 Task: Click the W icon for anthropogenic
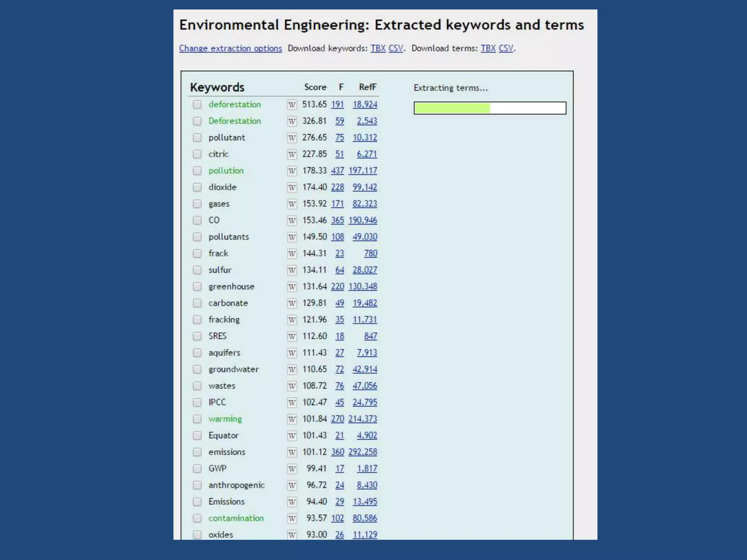[292, 485]
